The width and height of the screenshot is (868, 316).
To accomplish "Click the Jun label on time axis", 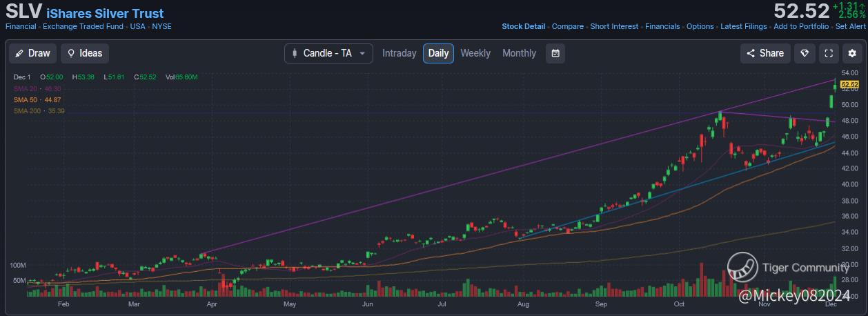I will 368,304.
